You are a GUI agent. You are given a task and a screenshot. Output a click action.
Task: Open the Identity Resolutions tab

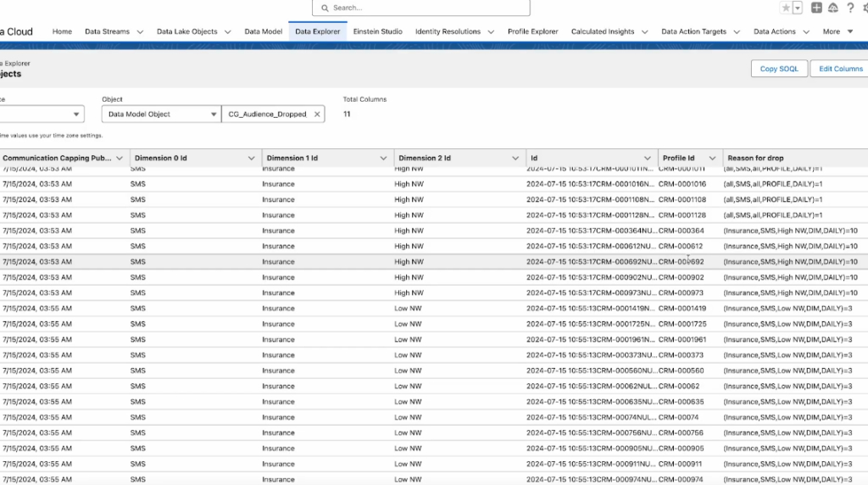448,32
